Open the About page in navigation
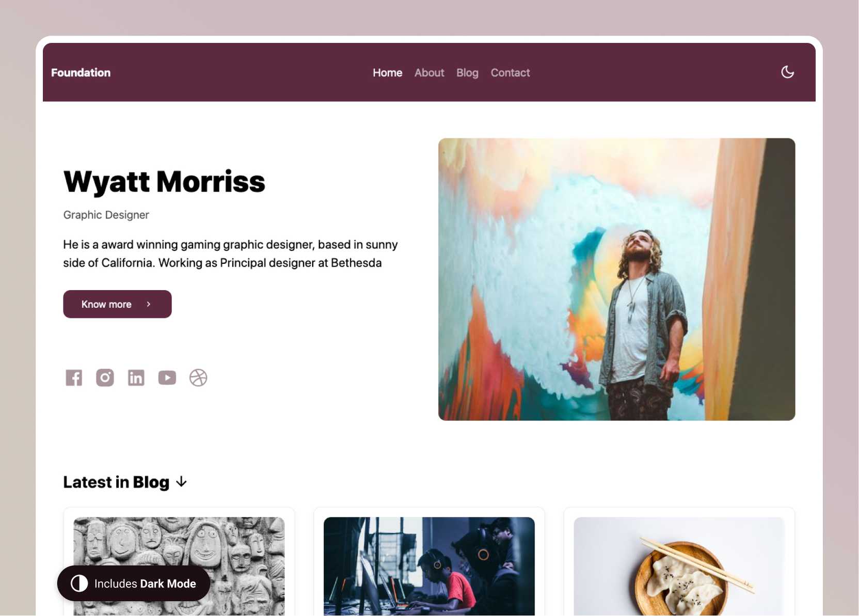The width and height of the screenshot is (859, 616). pyautogui.click(x=429, y=73)
